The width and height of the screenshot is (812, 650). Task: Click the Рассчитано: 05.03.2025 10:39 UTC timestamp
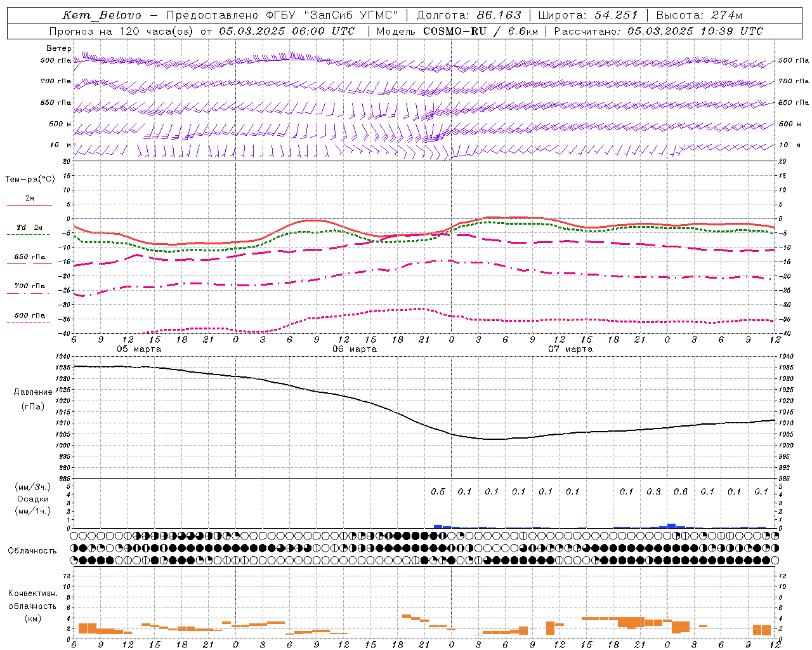pyautogui.click(x=658, y=31)
